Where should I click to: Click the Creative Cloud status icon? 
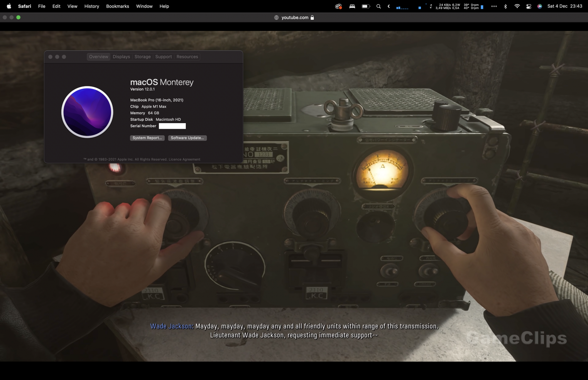339,6
